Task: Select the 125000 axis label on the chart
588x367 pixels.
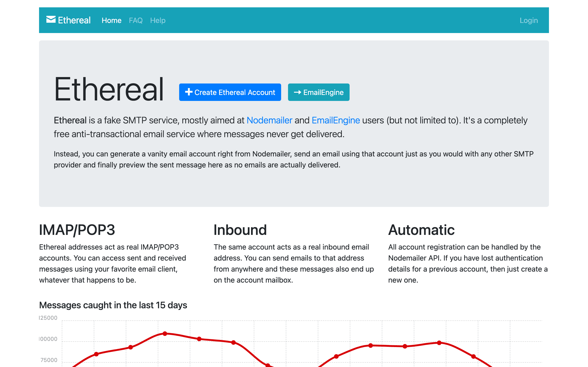Action: pyautogui.click(x=48, y=318)
